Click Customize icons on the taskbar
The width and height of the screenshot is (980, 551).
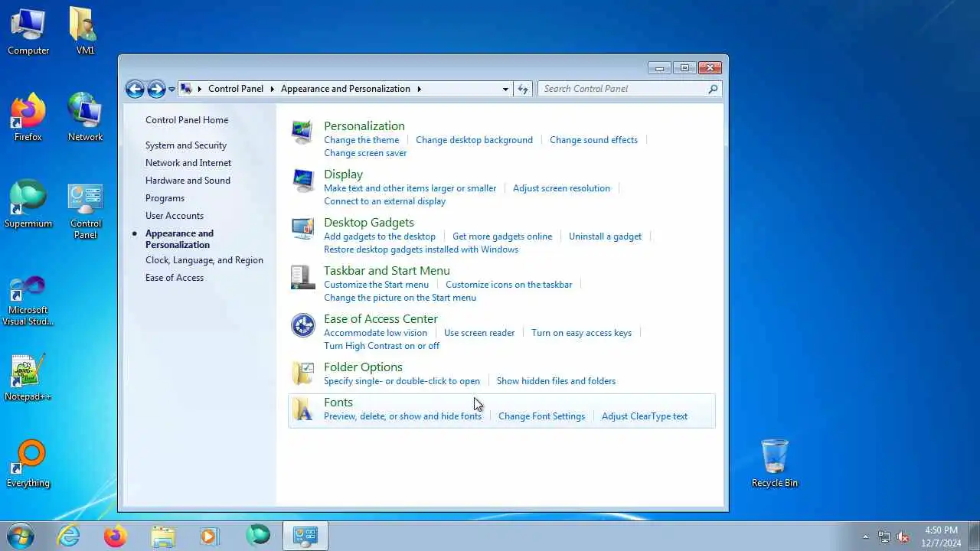pos(508,285)
